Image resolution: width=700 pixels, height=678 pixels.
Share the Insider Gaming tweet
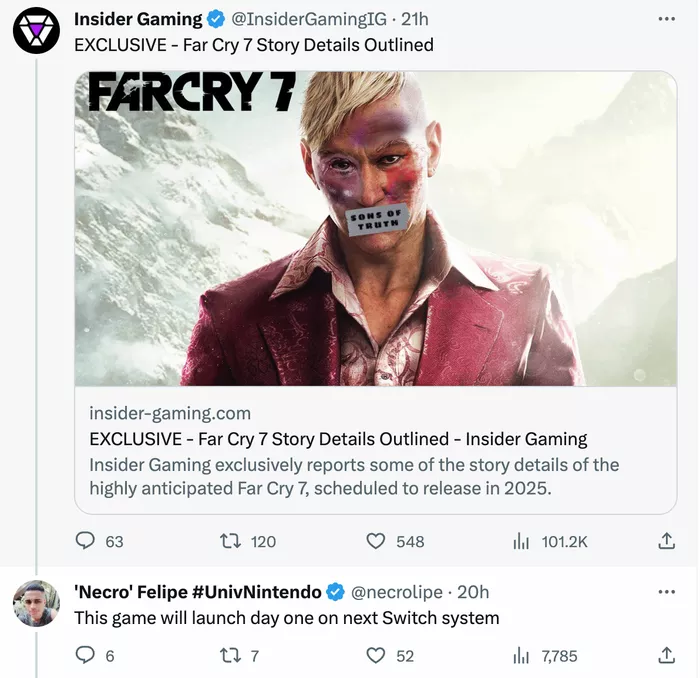pyautogui.click(x=667, y=541)
